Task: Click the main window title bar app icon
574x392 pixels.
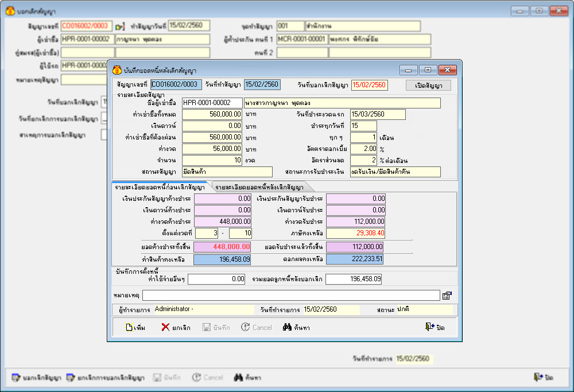Action: click(x=10, y=11)
